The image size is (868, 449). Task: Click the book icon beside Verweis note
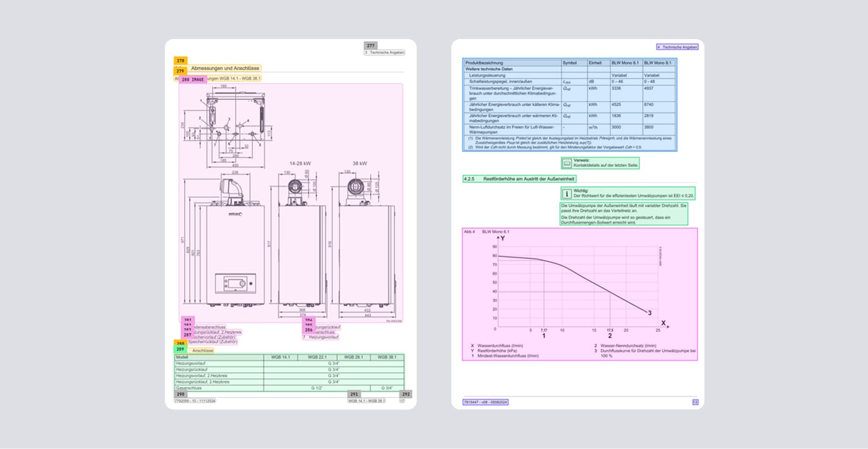567,162
